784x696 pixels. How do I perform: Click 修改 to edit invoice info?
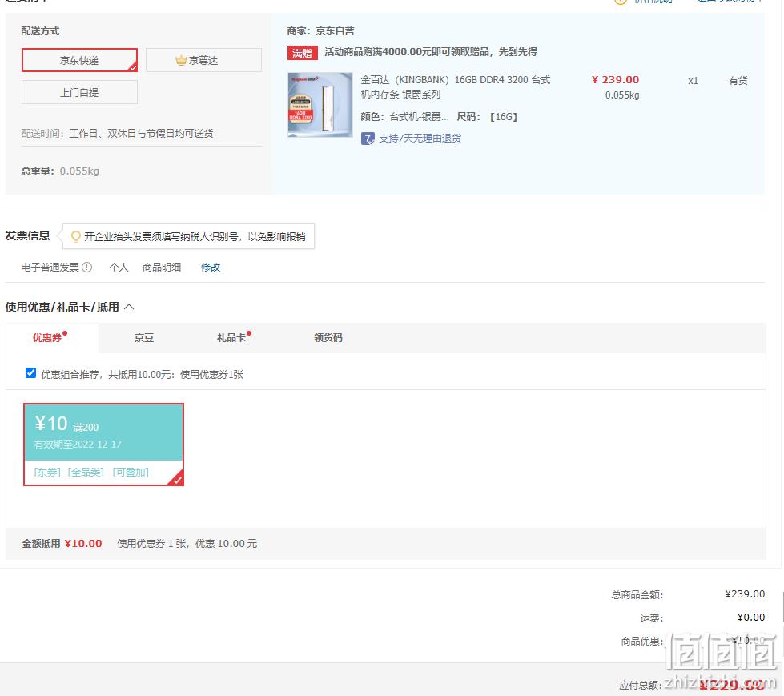pos(211,268)
